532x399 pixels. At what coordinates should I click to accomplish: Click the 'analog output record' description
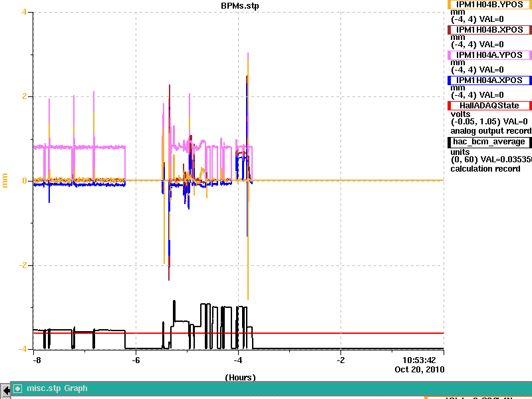491,131
